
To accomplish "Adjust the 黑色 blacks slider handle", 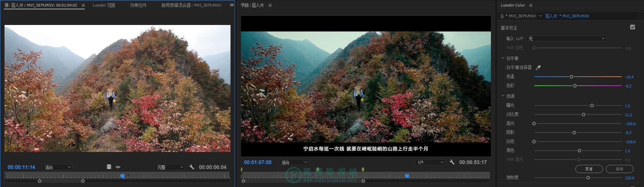I will (x=579, y=151).
